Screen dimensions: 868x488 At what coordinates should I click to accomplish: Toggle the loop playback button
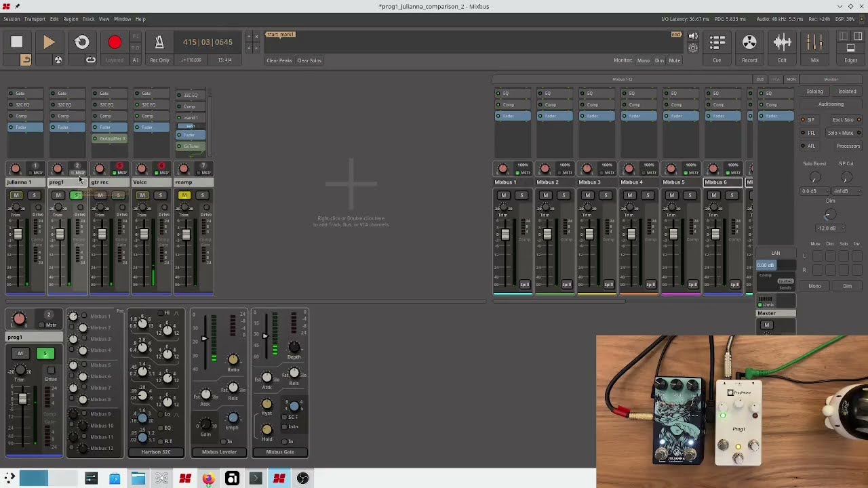[81, 43]
